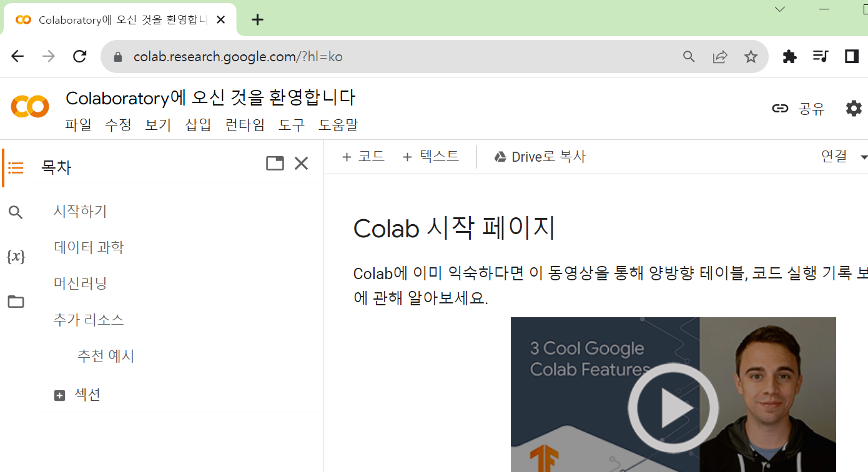Open the search panel in the left sidebar

point(16,213)
